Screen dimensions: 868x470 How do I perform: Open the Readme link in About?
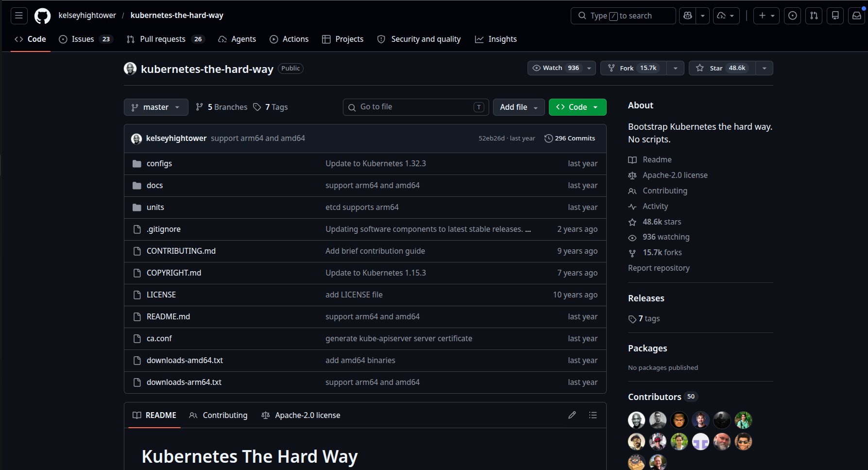(650, 160)
